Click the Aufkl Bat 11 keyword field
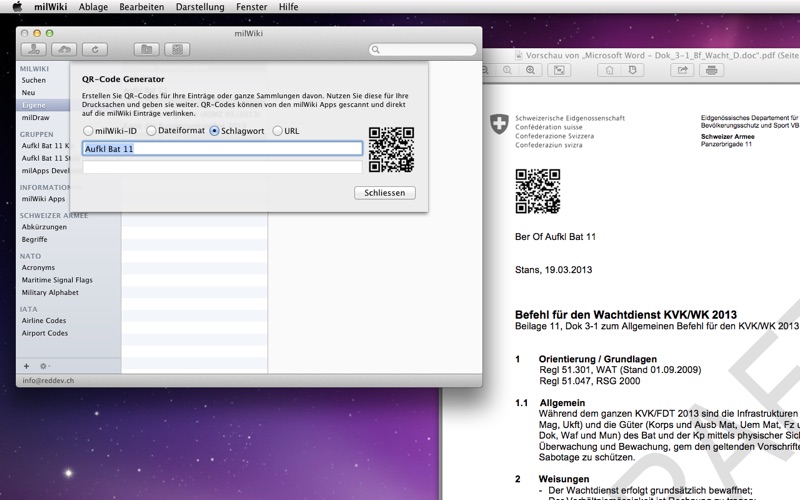Screen dimensions: 800x500 click(x=222, y=148)
